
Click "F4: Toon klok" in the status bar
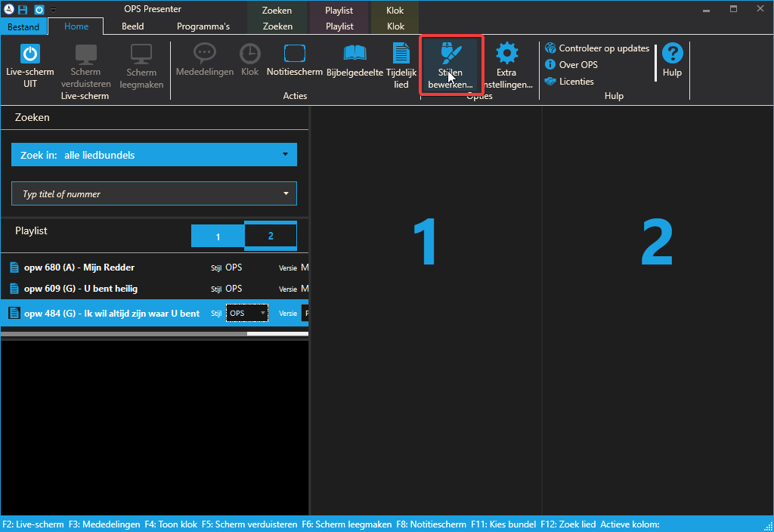[x=171, y=524]
